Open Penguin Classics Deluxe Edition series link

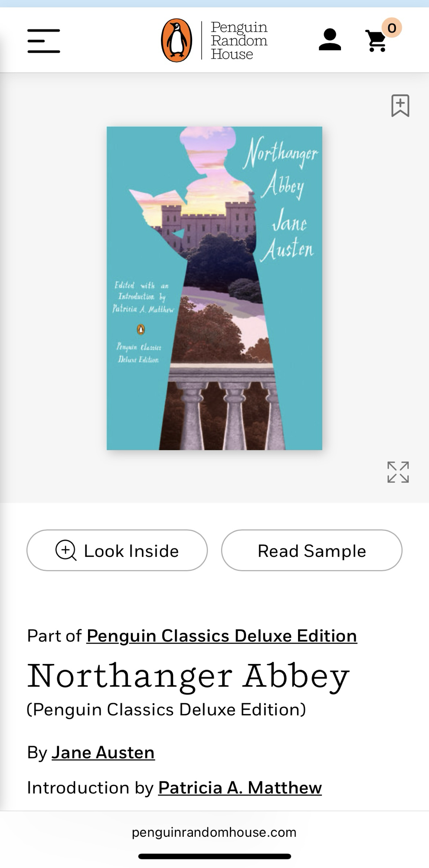tap(222, 636)
